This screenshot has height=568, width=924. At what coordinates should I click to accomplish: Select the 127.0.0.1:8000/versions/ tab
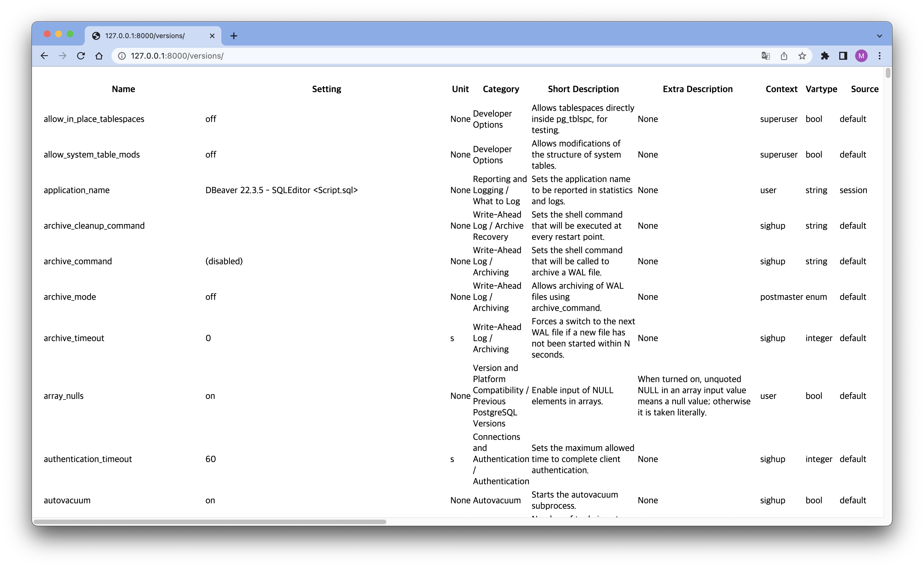click(153, 36)
